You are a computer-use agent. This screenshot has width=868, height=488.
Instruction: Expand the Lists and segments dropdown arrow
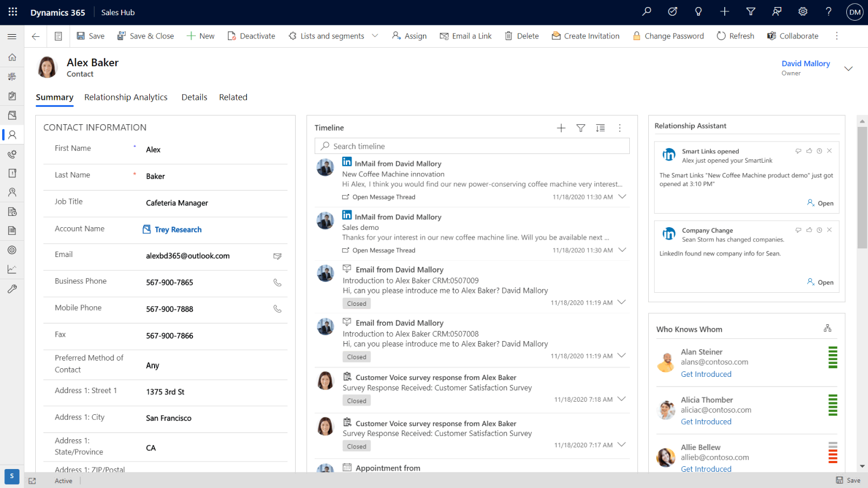[x=375, y=36]
